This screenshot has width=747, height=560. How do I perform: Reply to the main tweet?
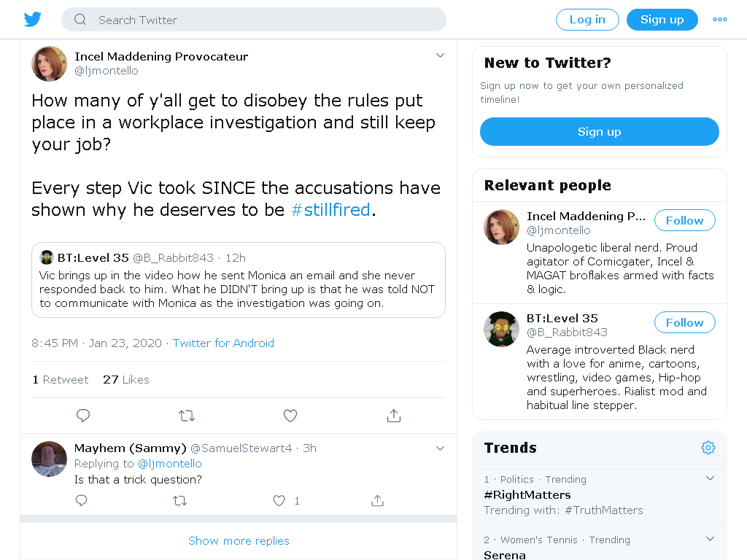coord(83,415)
